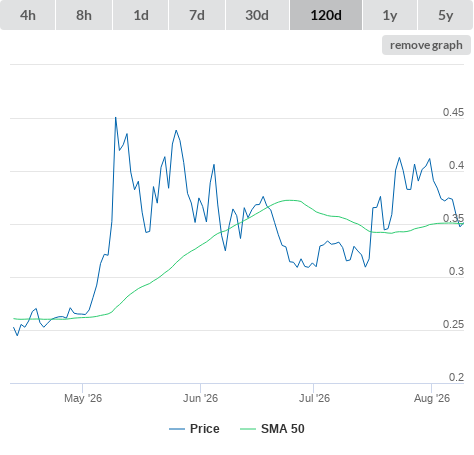Switch chart to 30d range
This screenshot has height=455, width=474.
[257, 15]
